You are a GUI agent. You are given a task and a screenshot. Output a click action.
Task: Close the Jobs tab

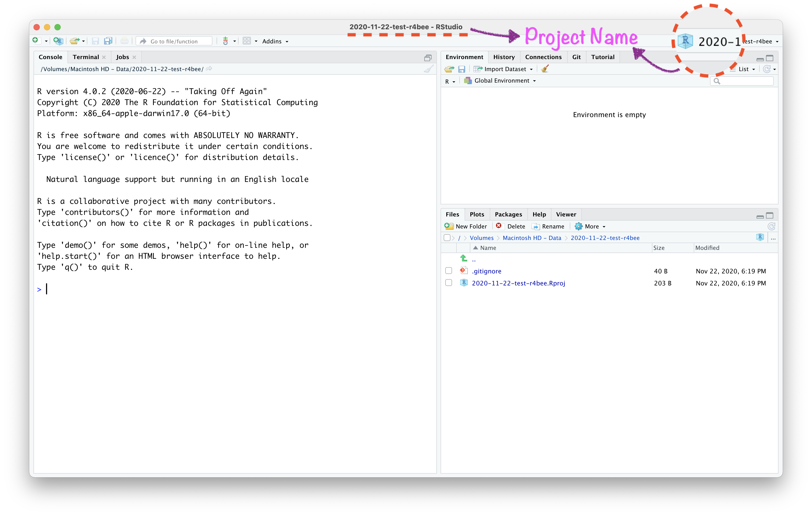[x=134, y=57]
